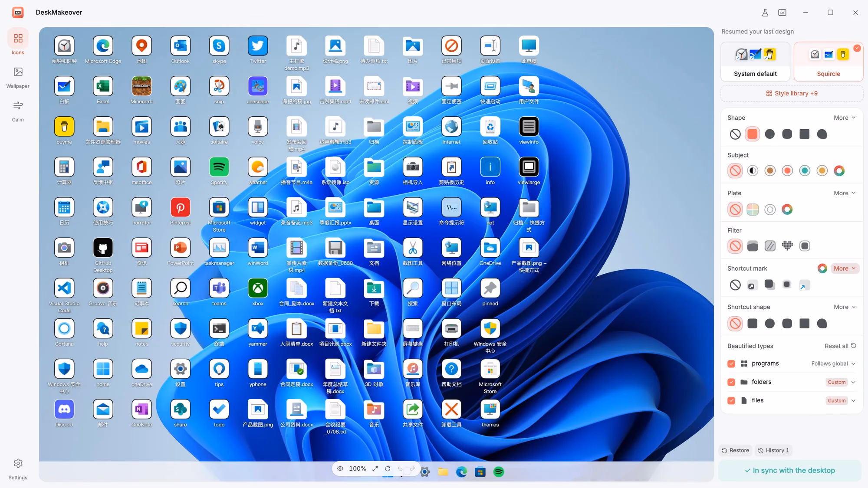This screenshot has height=488, width=868.
Task: Select the Squircle style card
Action: (x=828, y=62)
